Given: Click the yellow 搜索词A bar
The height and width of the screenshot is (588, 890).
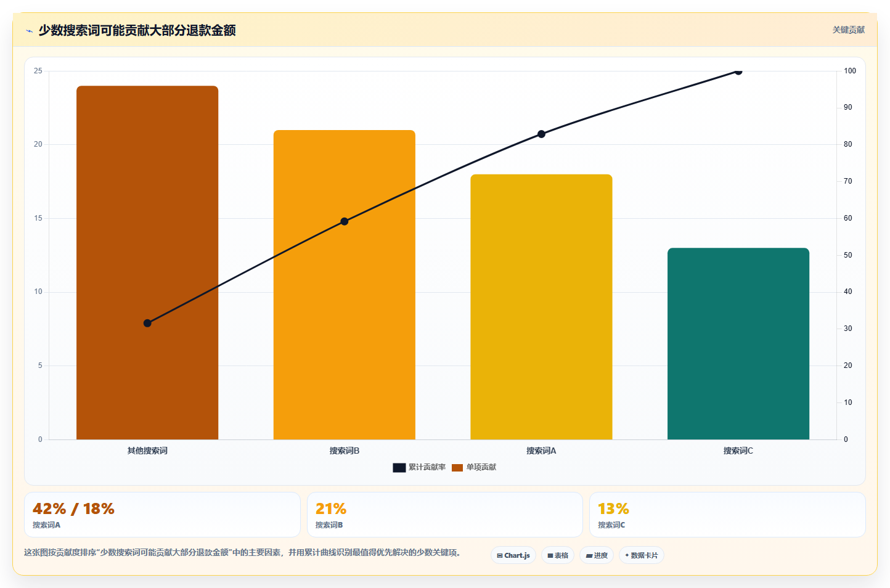Looking at the screenshot, I should pyautogui.click(x=541, y=307).
